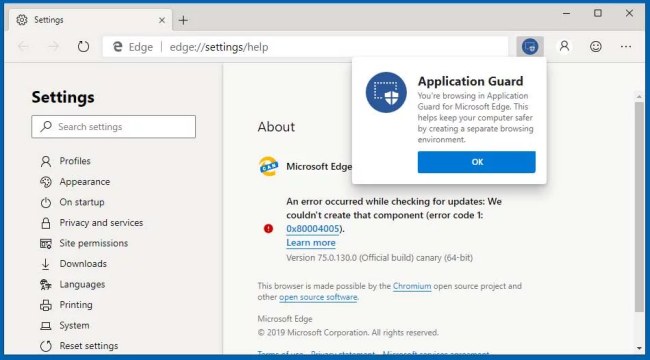Open Downloads settings section
650x360 pixels.
[83, 264]
